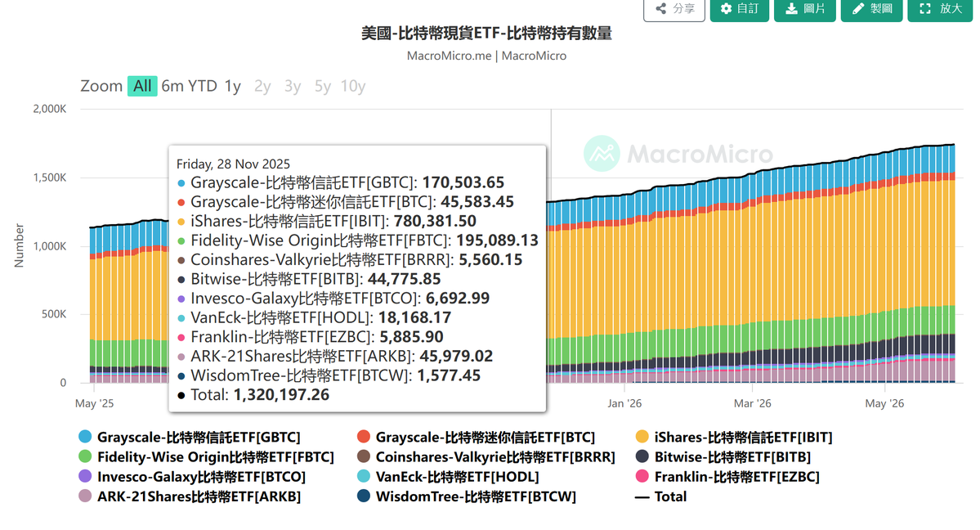Click tooltip HODL value 18,168.17
Viewport: 980px width, 530px height.
(414, 318)
